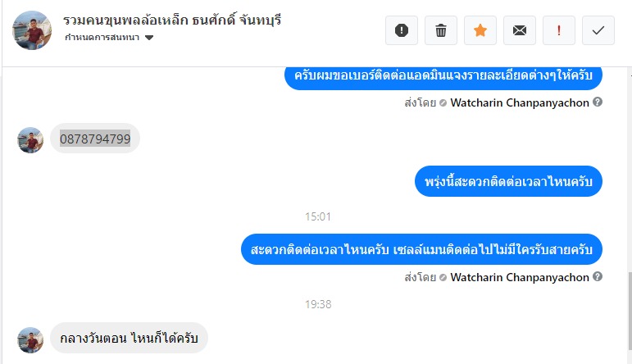632x364 pixels.
Task: Click the help icon beside lower Watcharin Chanpanyachon
Action: pos(598,276)
